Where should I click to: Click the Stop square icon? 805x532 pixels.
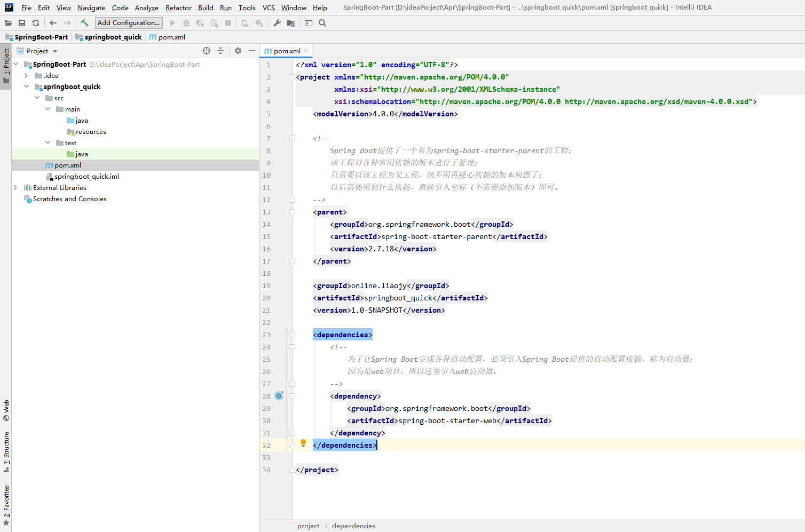pyautogui.click(x=228, y=23)
